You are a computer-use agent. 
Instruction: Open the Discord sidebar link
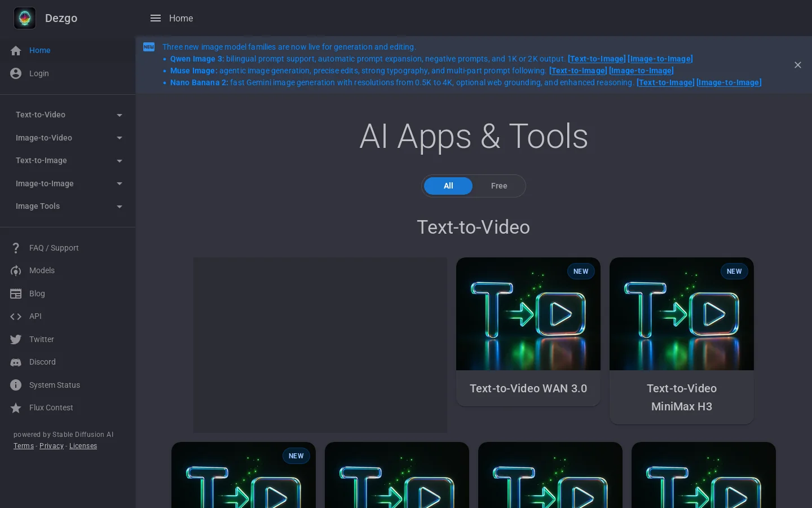click(68, 362)
